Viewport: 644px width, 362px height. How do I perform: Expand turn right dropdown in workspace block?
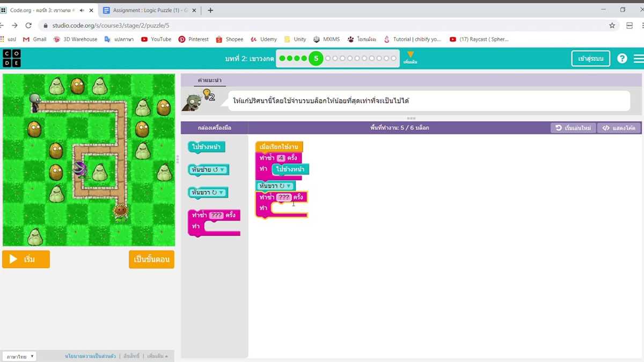coord(288,186)
